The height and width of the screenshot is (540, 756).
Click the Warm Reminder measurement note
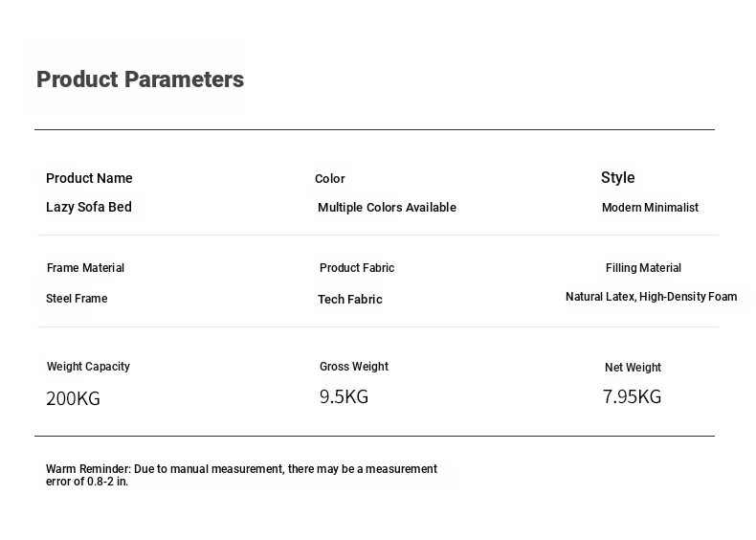[241, 475]
